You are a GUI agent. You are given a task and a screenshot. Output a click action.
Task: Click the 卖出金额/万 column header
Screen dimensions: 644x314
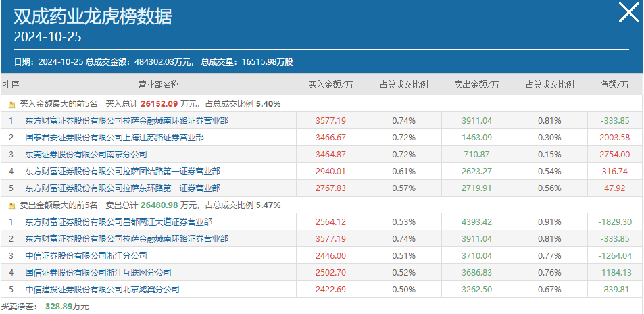[476, 84]
